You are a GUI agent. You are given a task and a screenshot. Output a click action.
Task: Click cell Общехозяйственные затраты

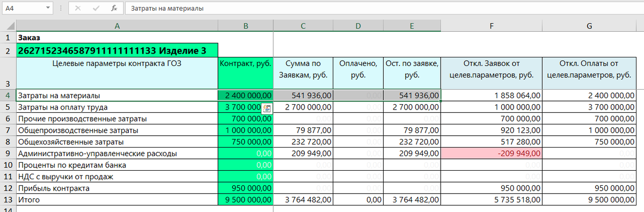(117, 142)
